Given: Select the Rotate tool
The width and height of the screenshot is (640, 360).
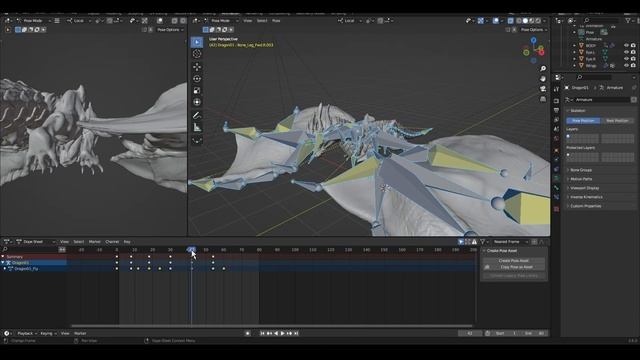Looking at the screenshot, I should pos(197,79).
